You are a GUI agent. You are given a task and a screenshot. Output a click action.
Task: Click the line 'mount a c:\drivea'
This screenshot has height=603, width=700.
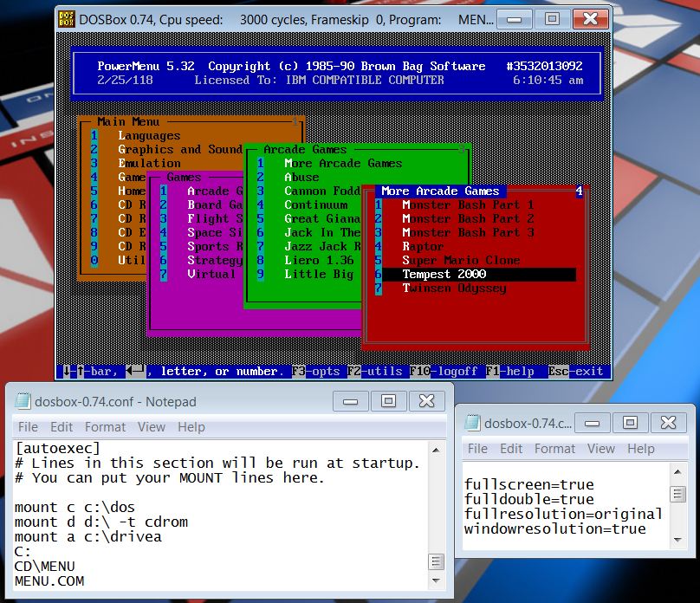(x=88, y=537)
